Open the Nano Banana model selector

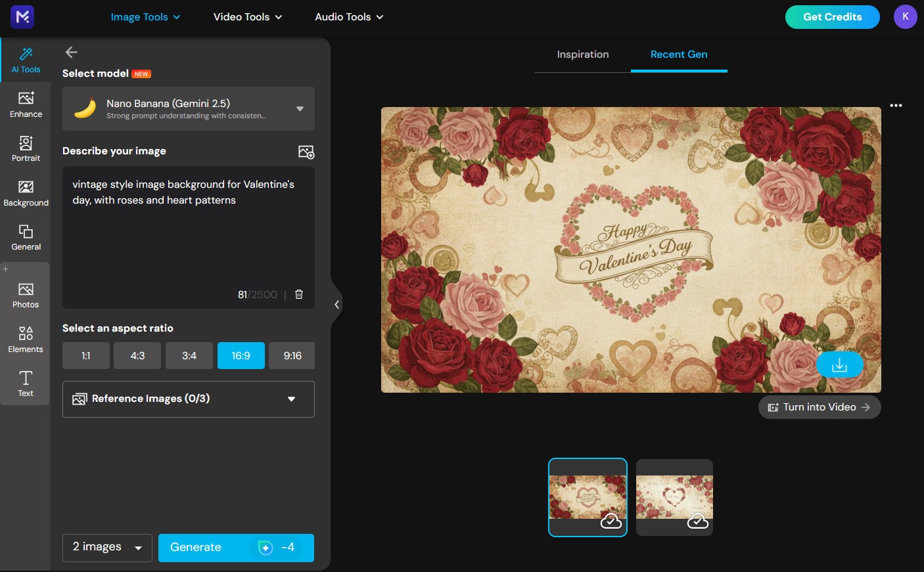tap(189, 108)
